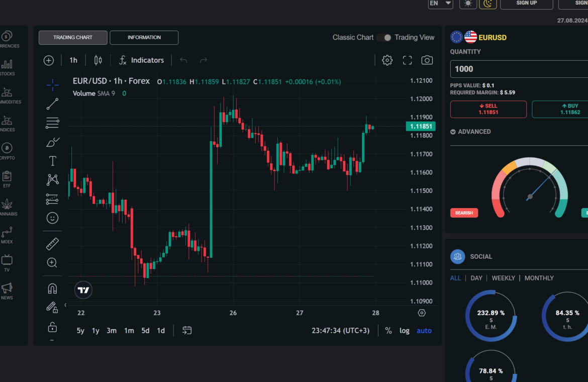588x382 pixels.
Task: Select the trend line drawing tool
Action: click(52, 104)
